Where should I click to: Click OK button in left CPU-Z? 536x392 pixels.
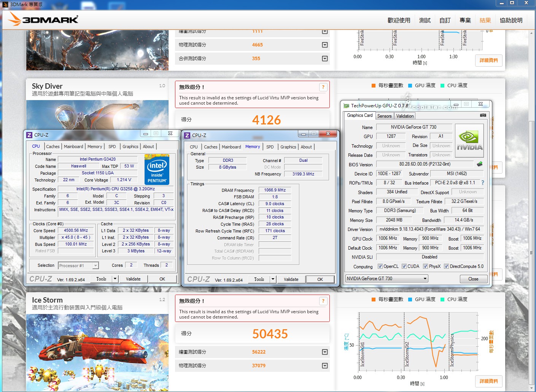(x=162, y=279)
